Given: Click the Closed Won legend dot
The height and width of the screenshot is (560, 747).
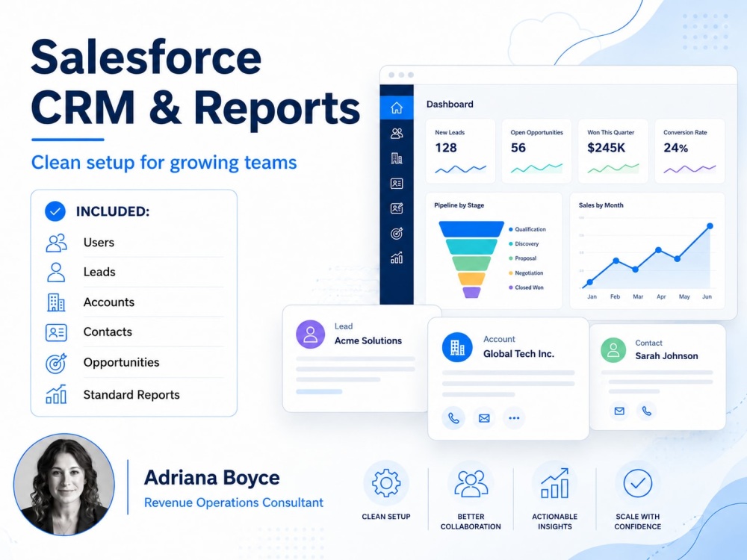Looking at the screenshot, I should tap(511, 287).
